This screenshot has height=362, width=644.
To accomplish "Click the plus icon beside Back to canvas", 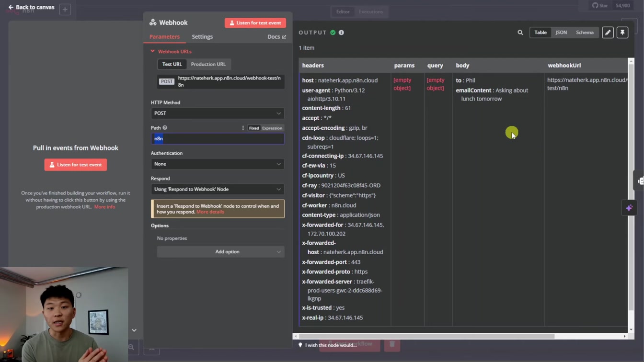I will click(x=65, y=9).
